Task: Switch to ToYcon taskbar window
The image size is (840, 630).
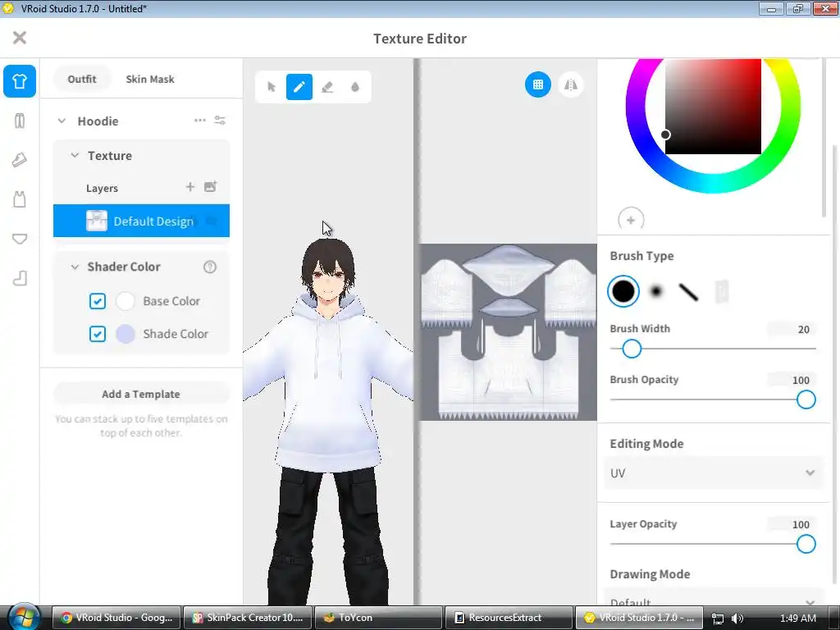Action: tap(378, 618)
